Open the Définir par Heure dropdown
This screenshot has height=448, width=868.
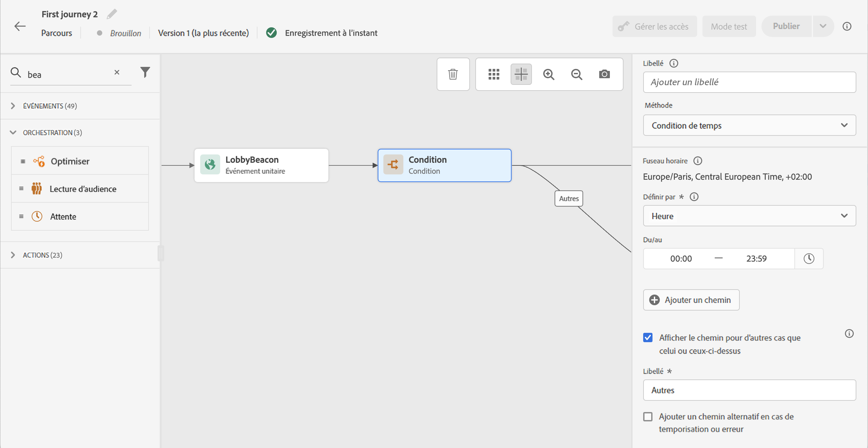pos(749,216)
